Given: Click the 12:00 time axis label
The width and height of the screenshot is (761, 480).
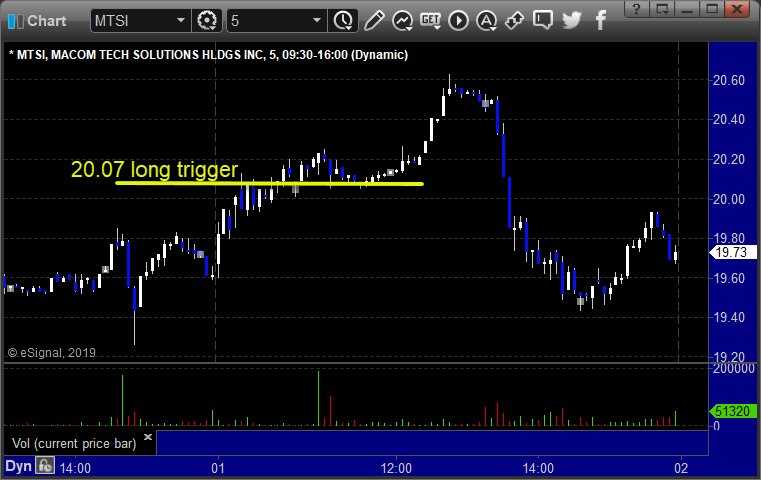Looking at the screenshot, I should click(x=396, y=468).
